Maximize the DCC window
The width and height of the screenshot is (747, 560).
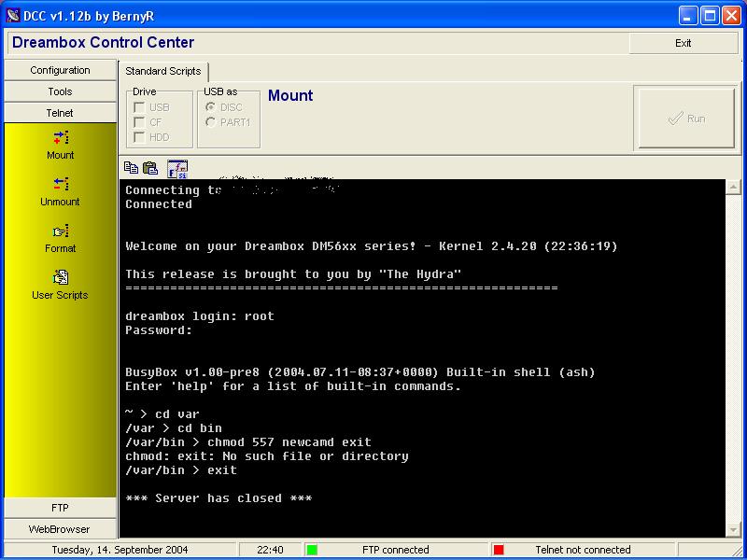coord(710,16)
